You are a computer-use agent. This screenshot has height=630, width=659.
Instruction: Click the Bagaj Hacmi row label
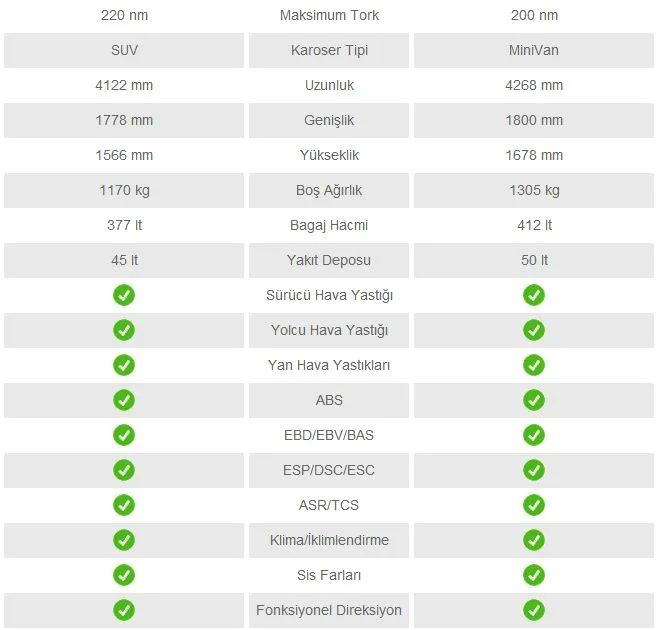tap(329, 225)
